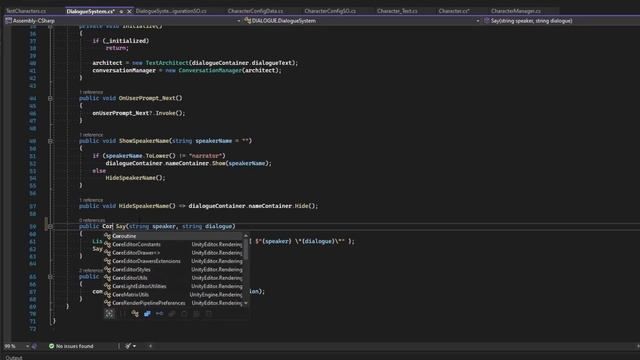Switch to the Character.cs tab
The width and height of the screenshot is (640, 360).
click(x=454, y=11)
